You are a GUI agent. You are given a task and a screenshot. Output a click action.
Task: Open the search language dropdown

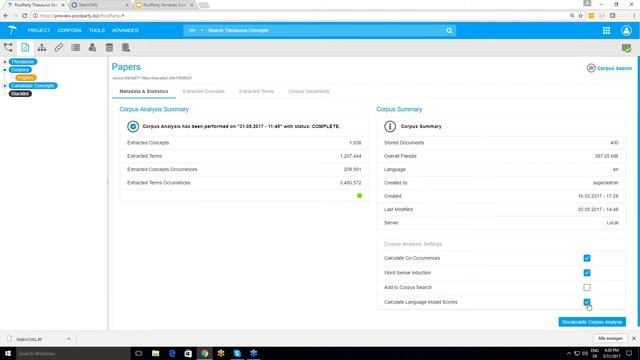coord(196,31)
